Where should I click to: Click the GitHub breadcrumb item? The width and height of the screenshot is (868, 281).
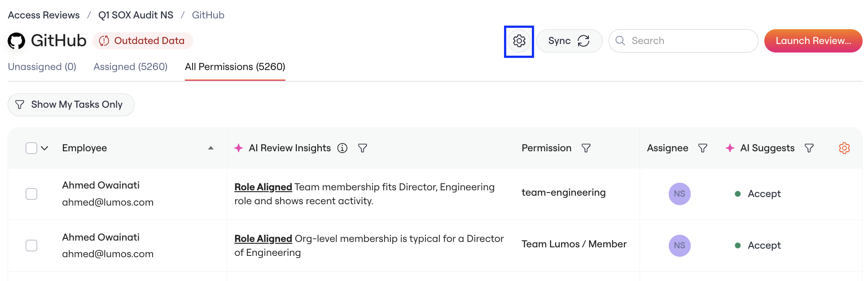coord(208,15)
